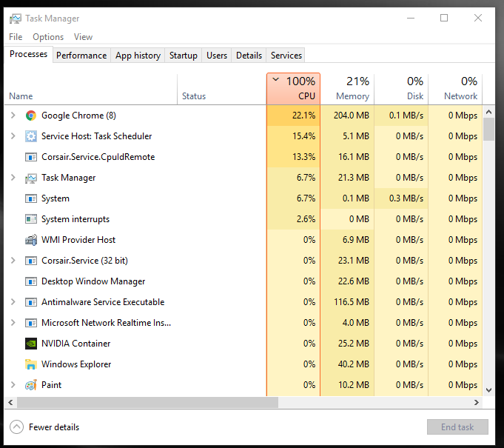Switch to the Services tab
Viewport: 504px width, 448px height.
pyautogui.click(x=286, y=56)
